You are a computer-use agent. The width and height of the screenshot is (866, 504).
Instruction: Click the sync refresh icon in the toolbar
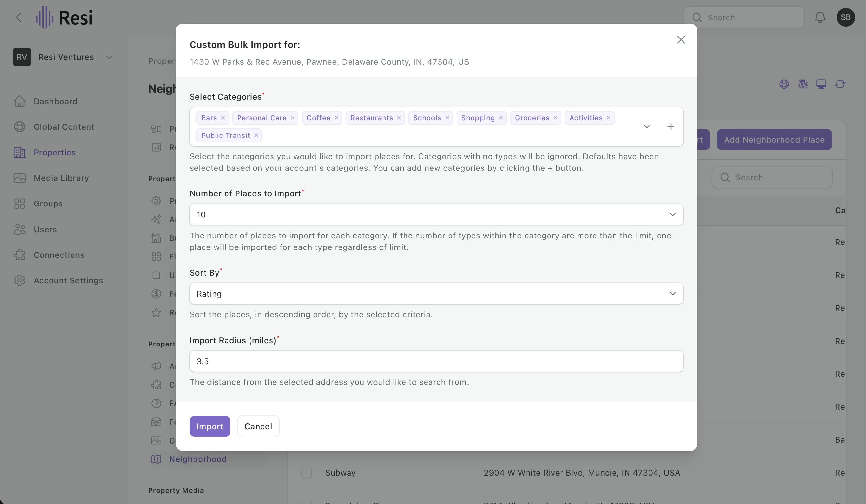839,84
